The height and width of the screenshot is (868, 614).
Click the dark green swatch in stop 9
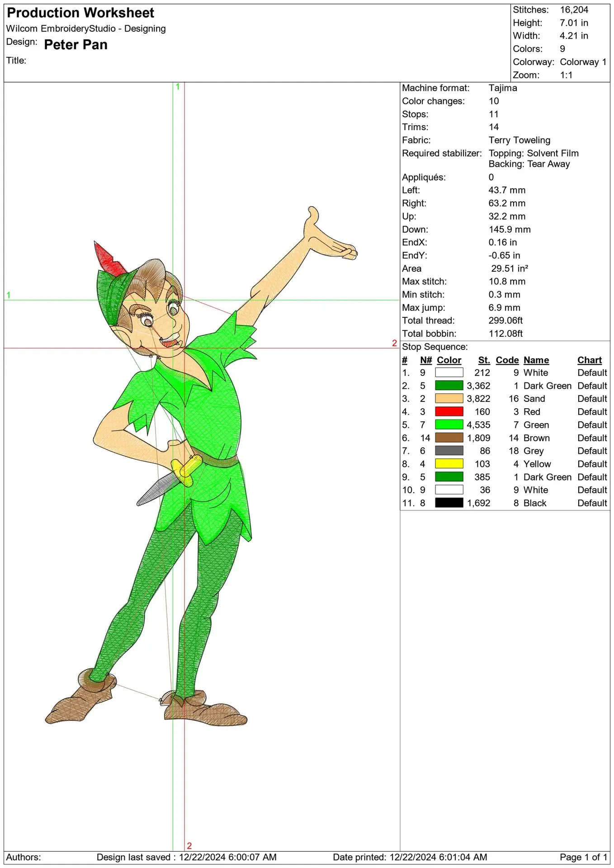point(449,477)
